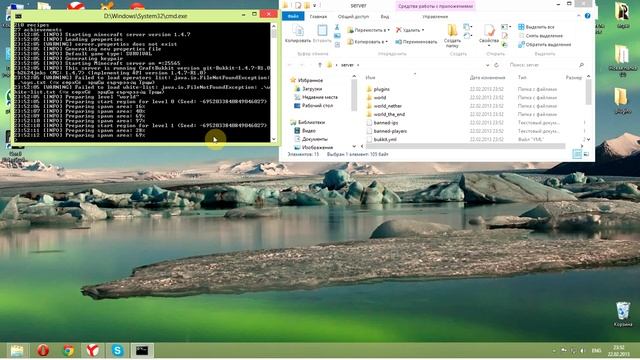Screen dimensions: 640x360
Task: Open Skype from the taskbar
Action: coord(118,350)
